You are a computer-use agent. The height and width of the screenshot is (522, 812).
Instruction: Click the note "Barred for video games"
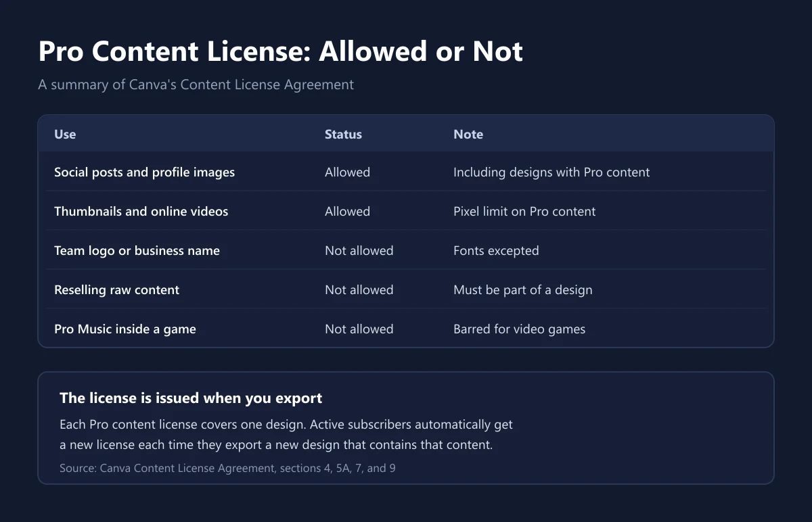pyautogui.click(x=520, y=329)
